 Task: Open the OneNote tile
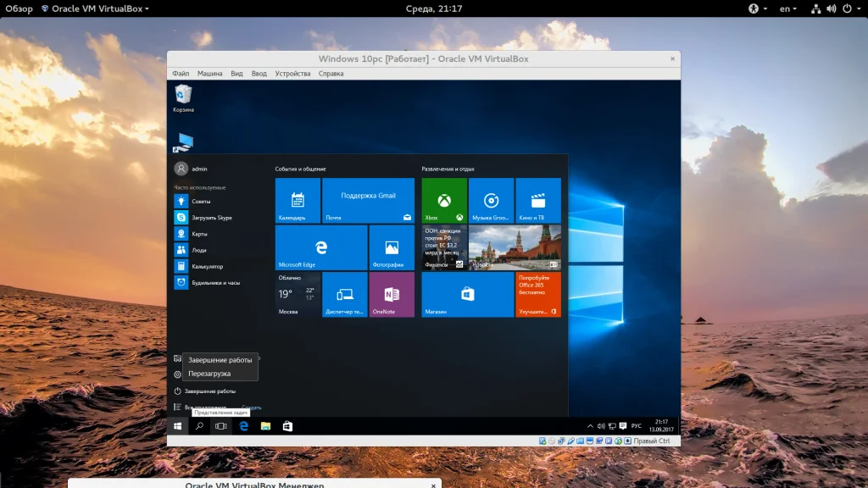pyautogui.click(x=391, y=294)
